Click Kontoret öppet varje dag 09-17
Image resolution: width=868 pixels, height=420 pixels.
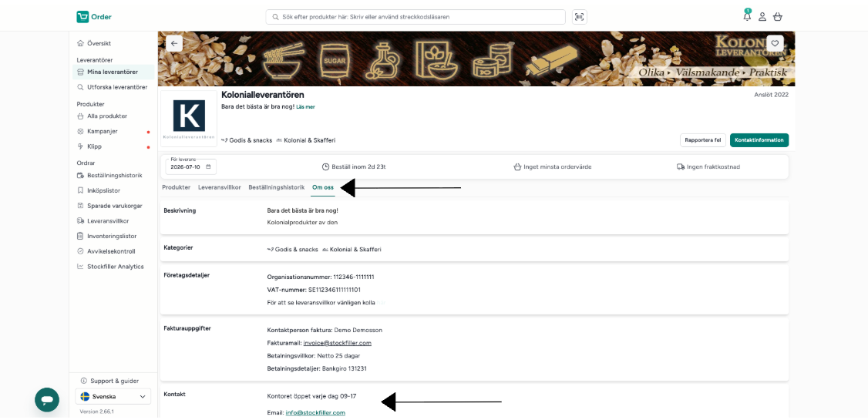[x=311, y=398]
